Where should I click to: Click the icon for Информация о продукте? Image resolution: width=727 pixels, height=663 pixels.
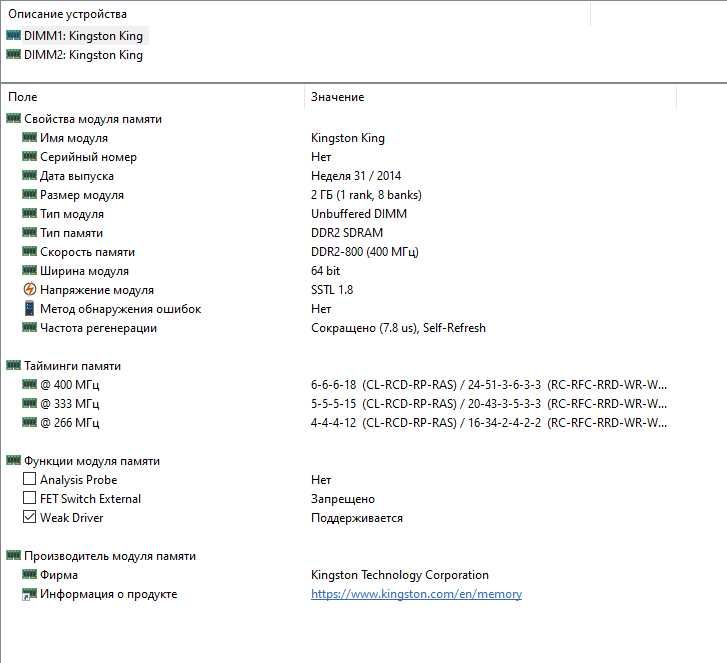29,594
